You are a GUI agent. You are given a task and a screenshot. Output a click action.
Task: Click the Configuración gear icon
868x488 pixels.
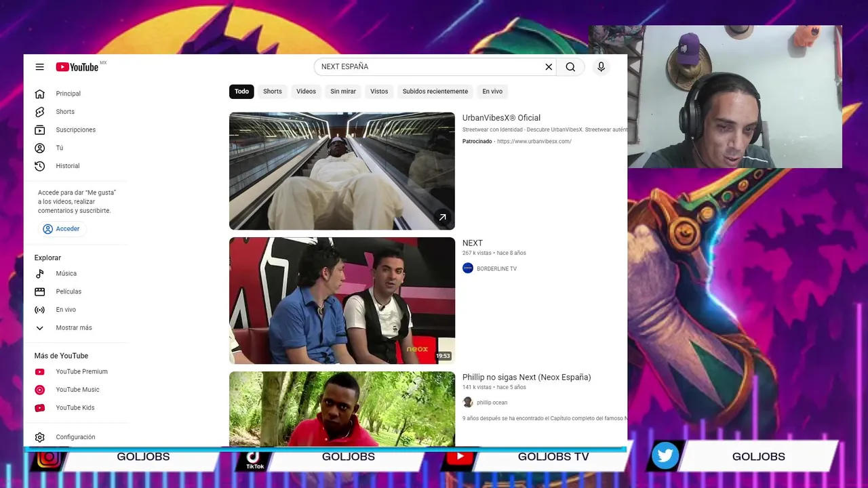pyautogui.click(x=40, y=437)
